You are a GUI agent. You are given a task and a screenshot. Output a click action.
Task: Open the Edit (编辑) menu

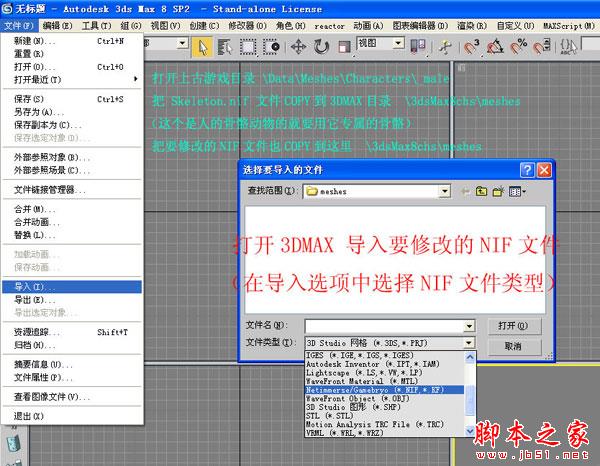click(57, 26)
